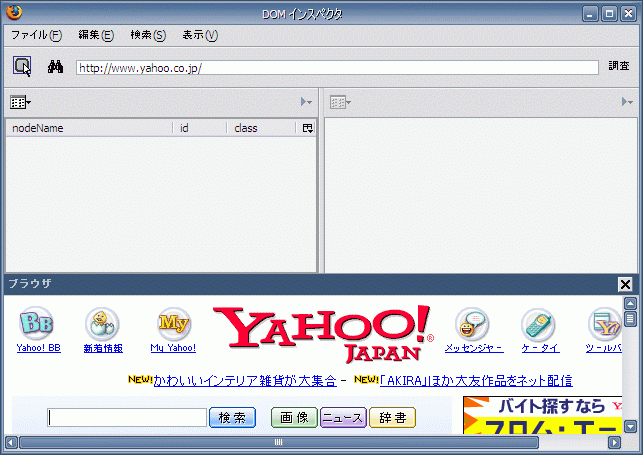
Task: Click the class column header
Action: (x=262, y=128)
